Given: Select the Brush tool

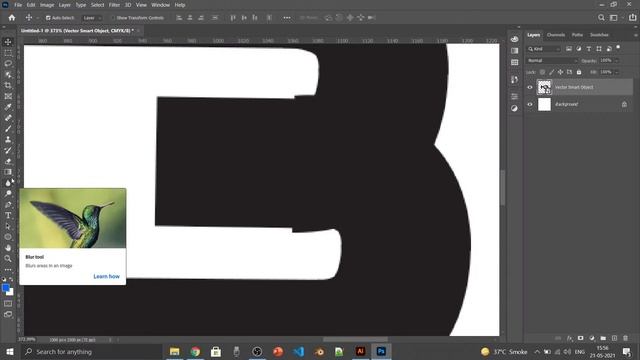Looking at the screenshot, I should [8, 129].
